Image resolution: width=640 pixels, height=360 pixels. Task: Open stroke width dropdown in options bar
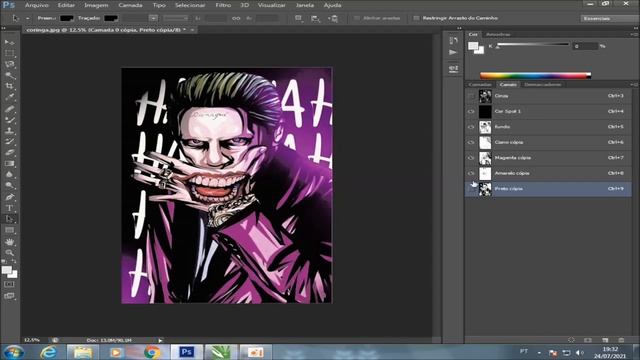coord(153,18)
